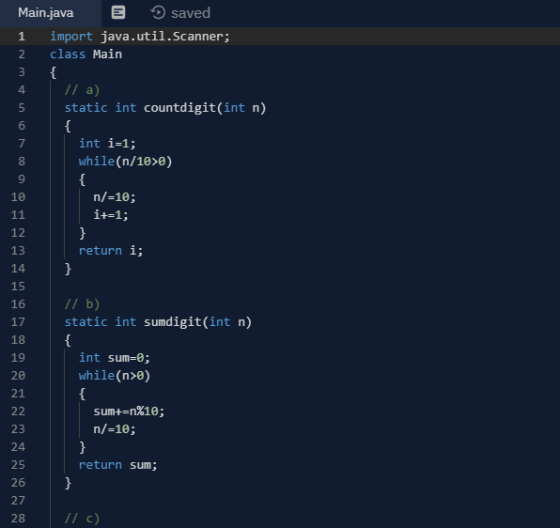Viewport: 560px width, 528px height.
Task: Click the 'class Main' line
Action: pos(86,54)
